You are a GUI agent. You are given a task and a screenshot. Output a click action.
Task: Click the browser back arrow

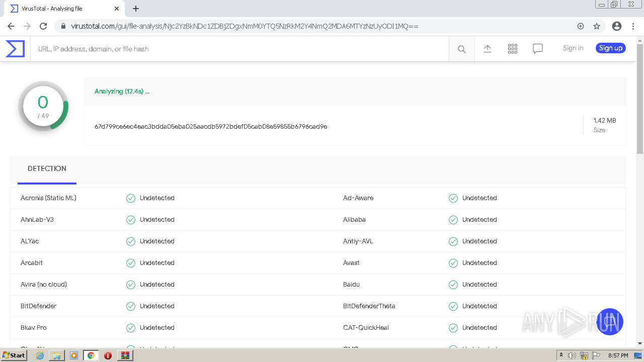(x=11, y=26)
